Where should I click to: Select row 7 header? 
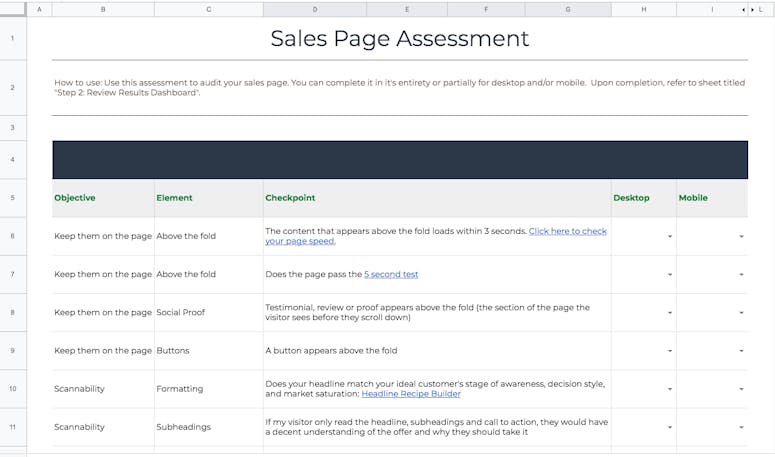[x=13, y=274]
